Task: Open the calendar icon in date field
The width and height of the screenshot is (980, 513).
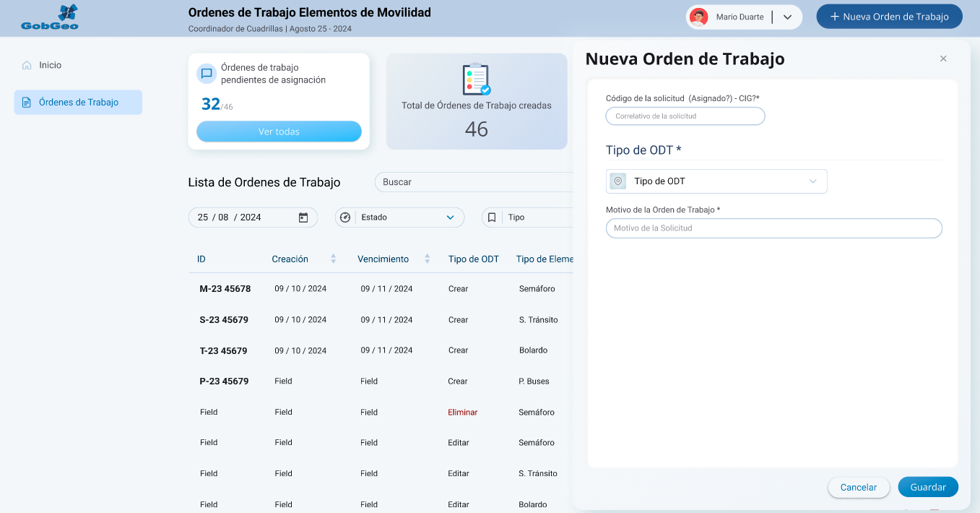Action: coord(303,217)
